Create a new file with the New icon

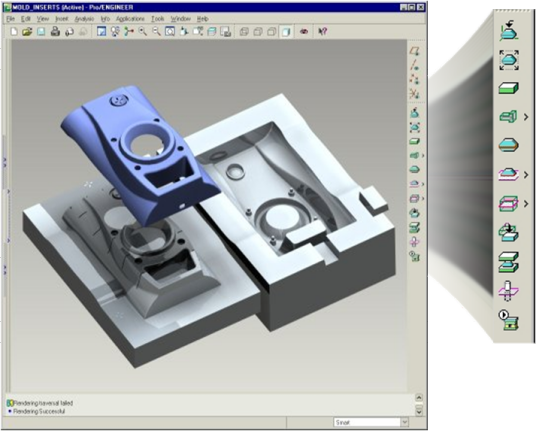coord(14,32)
